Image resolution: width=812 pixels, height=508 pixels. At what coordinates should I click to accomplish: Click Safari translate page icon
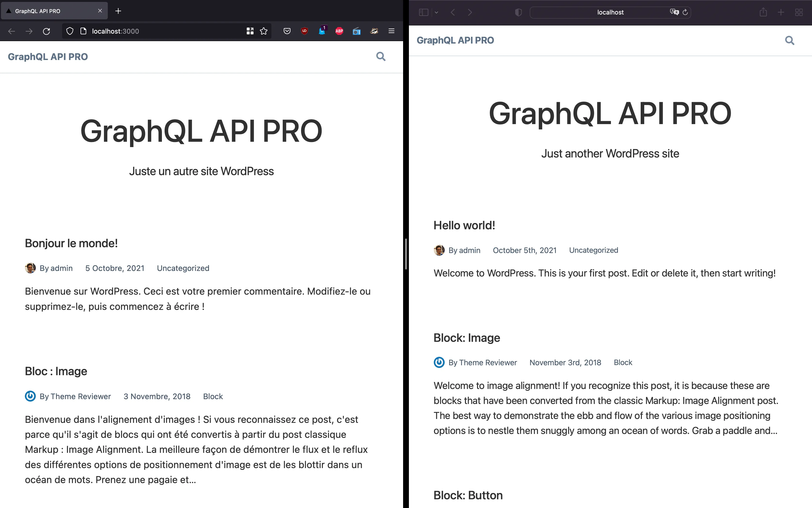tap(674, 12)
